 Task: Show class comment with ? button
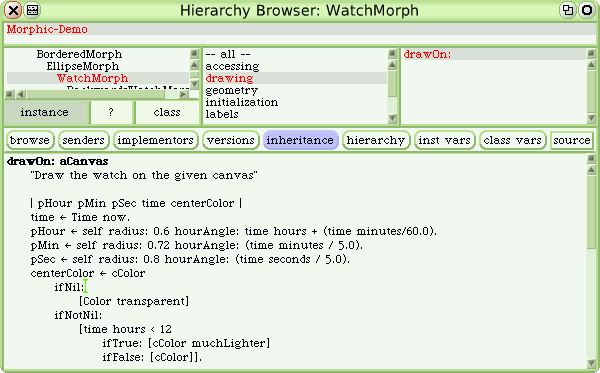click(111, 112)
